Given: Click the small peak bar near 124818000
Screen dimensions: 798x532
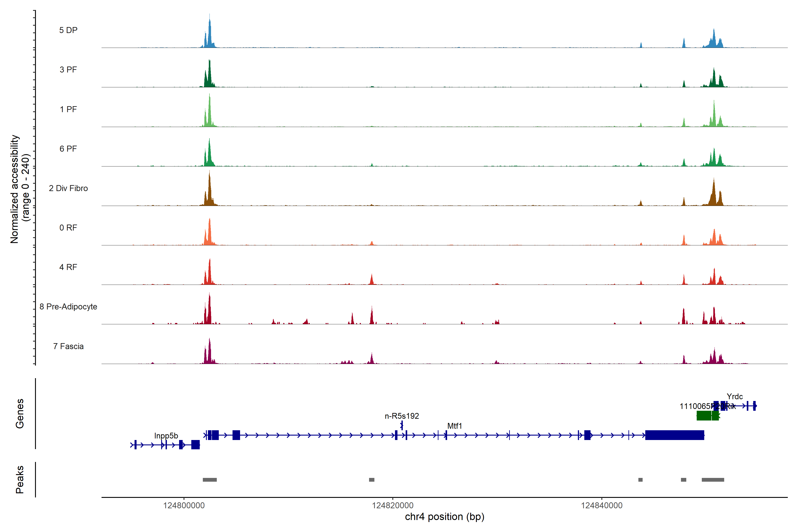Looking at the screenshot, I should coord(372,480).
